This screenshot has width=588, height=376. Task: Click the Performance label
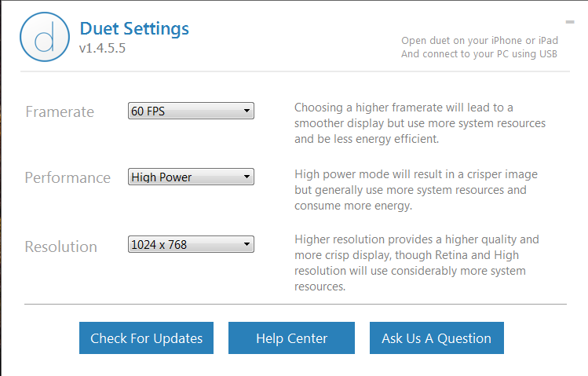(68, 177)
